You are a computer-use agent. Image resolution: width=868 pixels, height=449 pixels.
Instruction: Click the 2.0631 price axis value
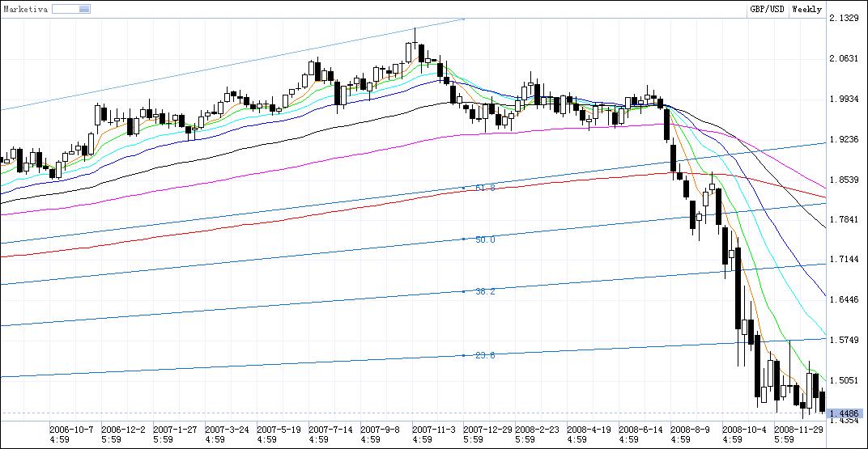click(843, 58)
